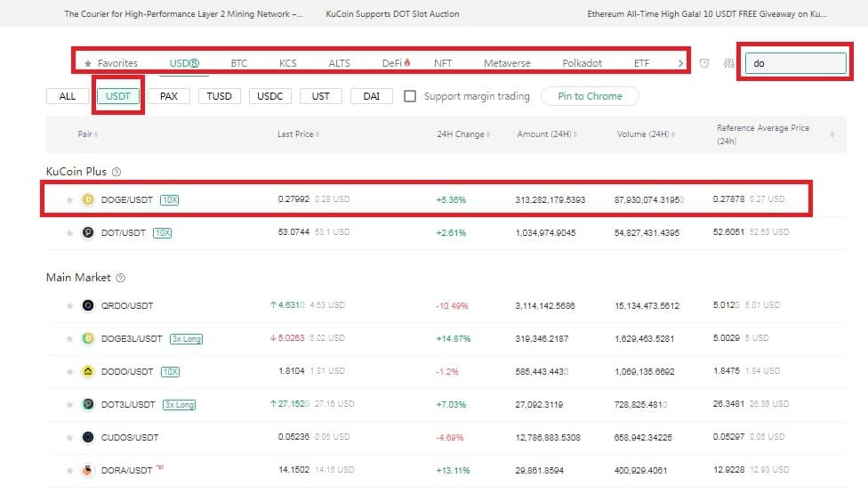Show more market tabs with right chevron
Viewport: 868px width, 494px height.
(x=680, y=63)
